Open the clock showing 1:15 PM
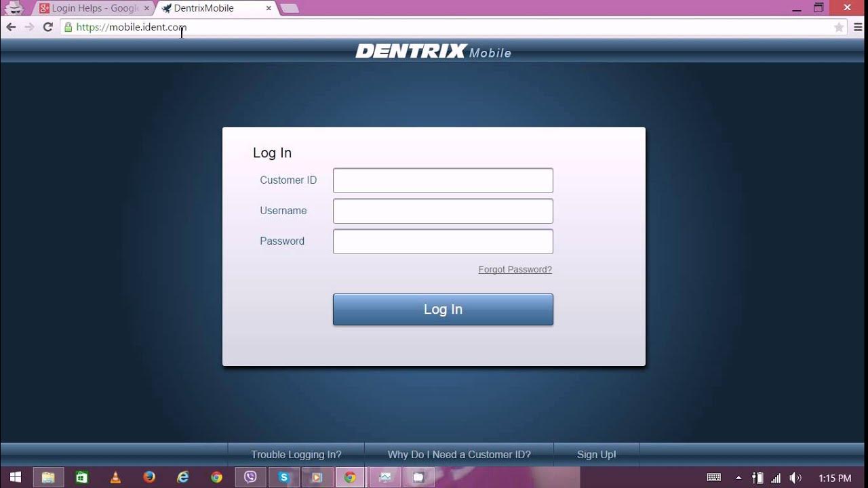Screen dimensions: 868x488 point(835,479)
